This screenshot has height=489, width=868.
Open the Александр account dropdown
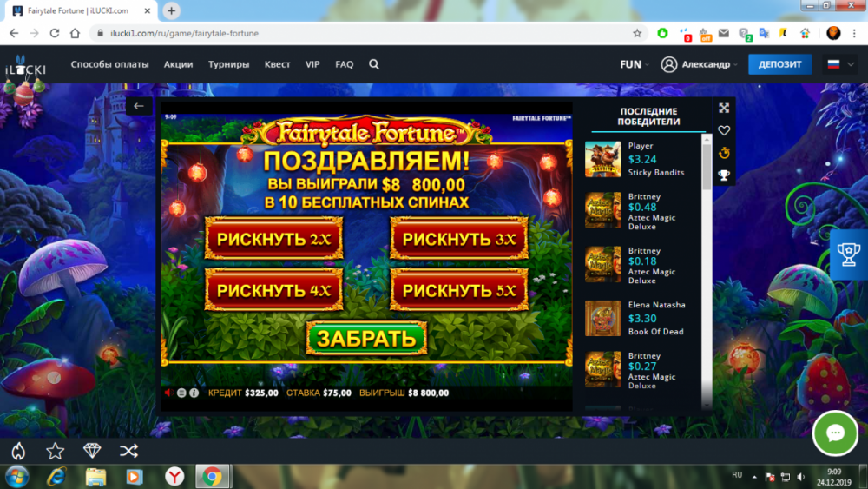point(699,64)
